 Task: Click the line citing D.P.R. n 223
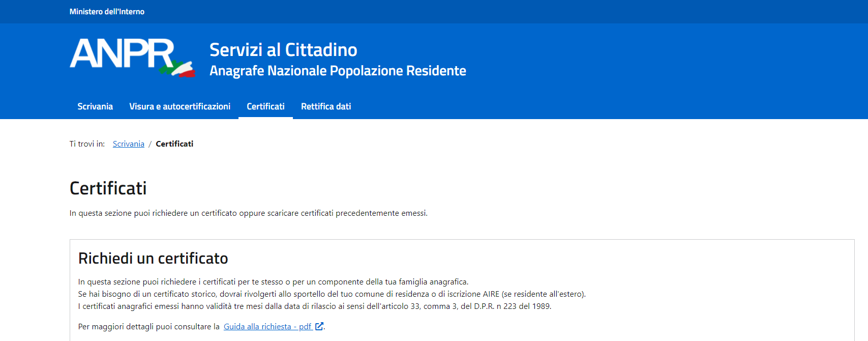314,306
